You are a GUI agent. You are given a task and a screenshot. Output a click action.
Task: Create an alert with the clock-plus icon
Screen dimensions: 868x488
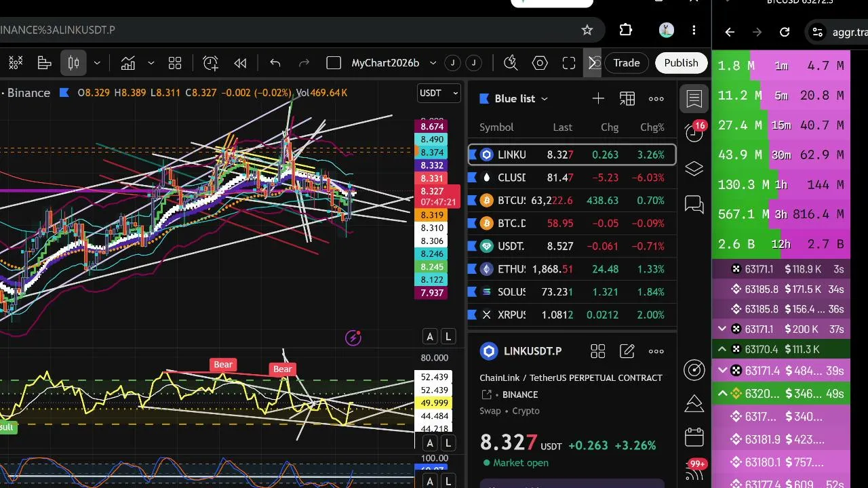pyautogui.click(x=211, y=63)
